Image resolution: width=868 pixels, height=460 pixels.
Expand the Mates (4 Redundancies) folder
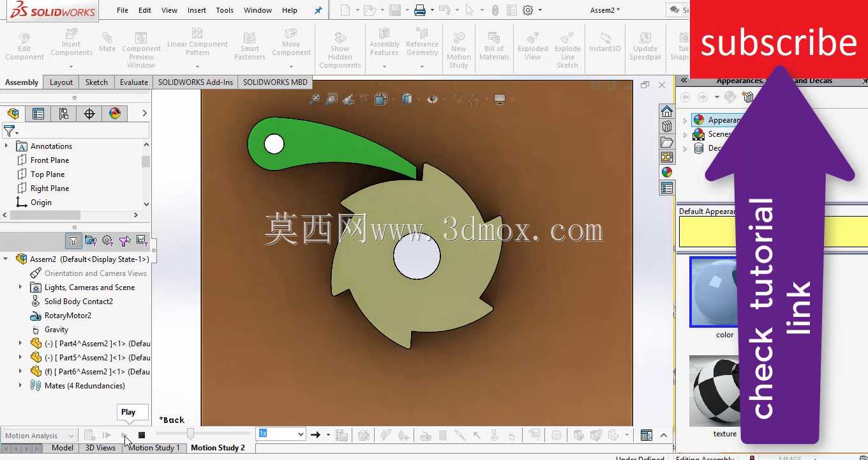20,386
